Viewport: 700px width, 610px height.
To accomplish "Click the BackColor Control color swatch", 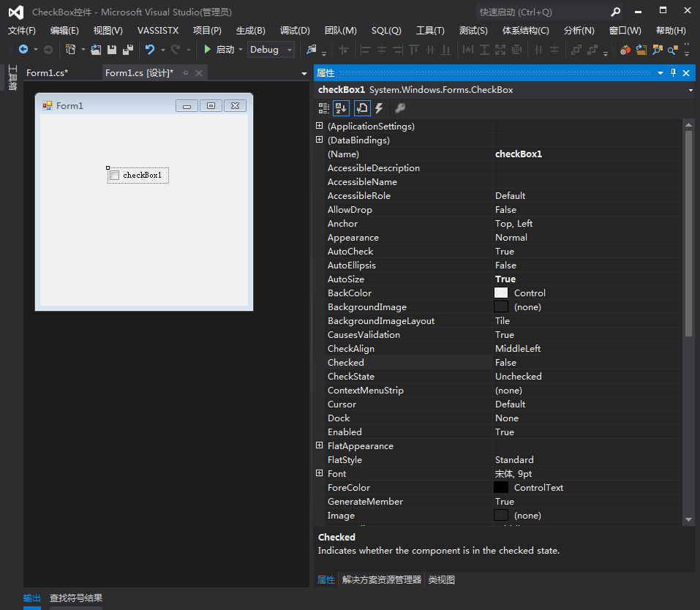I will coord(501,293).
